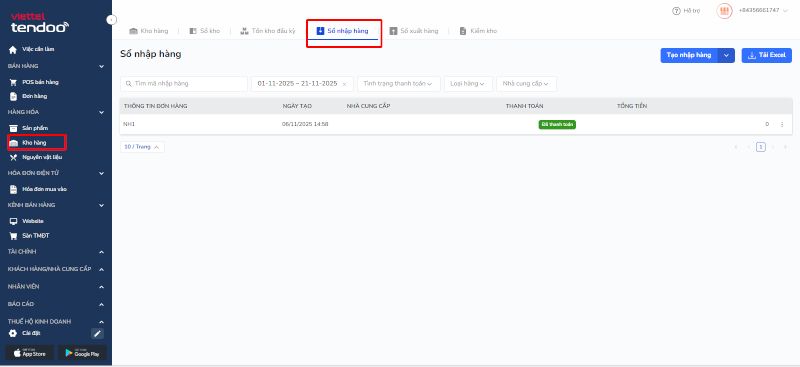Collapse the KÊNH BÁN HÀNG section
The image size is (800, 367).
pyautogui.click(x=102, y=205)
